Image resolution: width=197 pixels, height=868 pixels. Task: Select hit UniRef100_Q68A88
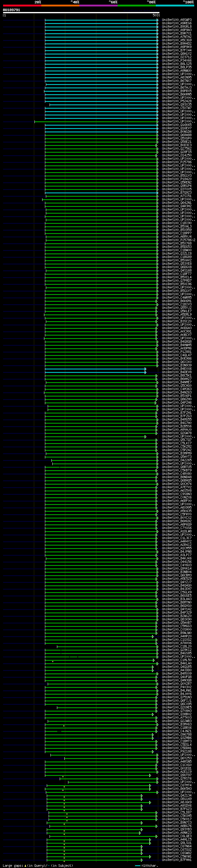click(x=176, y=135)
